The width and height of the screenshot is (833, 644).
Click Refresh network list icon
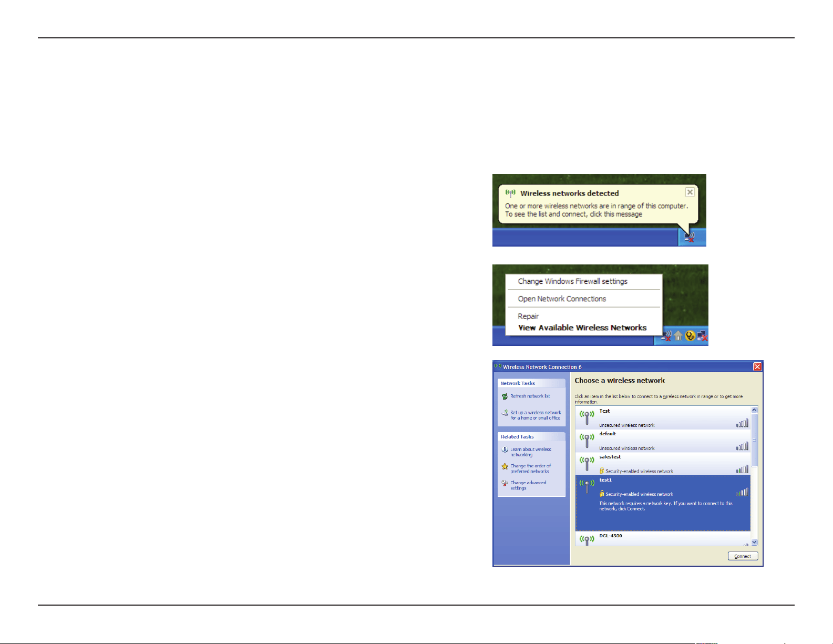click(505, 396)
